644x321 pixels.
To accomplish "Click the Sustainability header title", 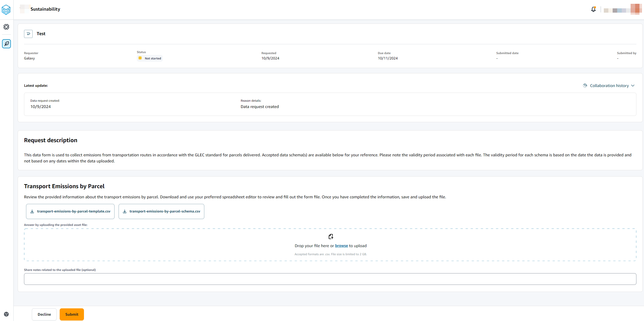I will point(45,9).
